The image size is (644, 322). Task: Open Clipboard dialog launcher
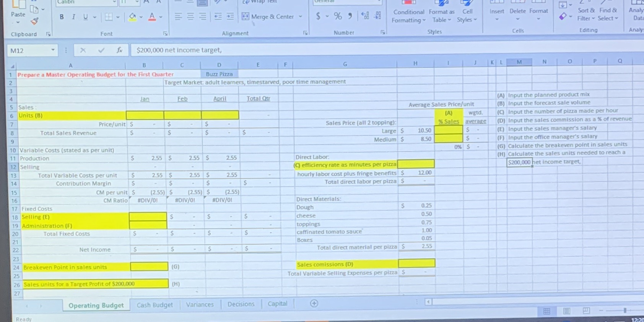pyautogui.click(x=49, y=34)
